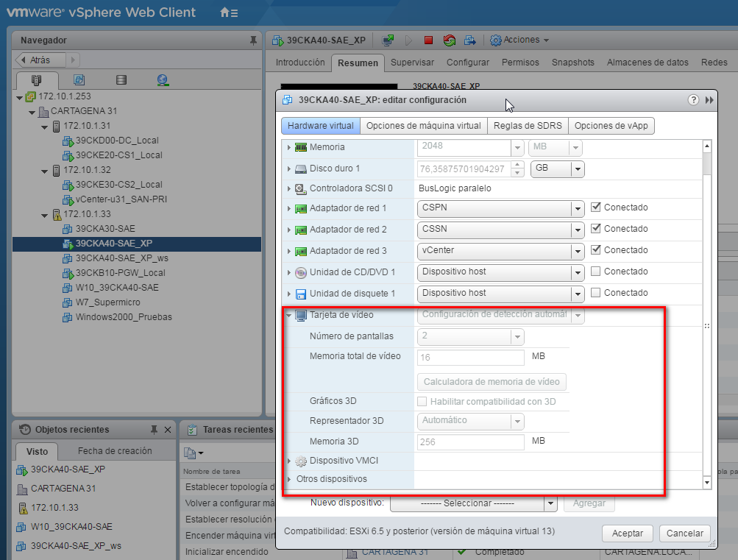This screenshot has height=560, width=738.
Task: Open the VM remote console icon
Action: tap(388, 40)
